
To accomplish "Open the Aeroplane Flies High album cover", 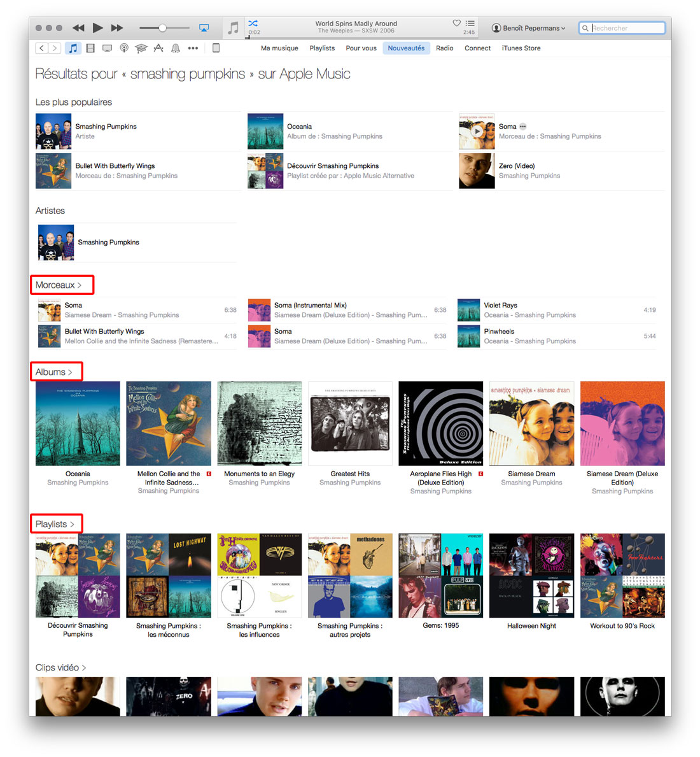I will pos(441,423).
